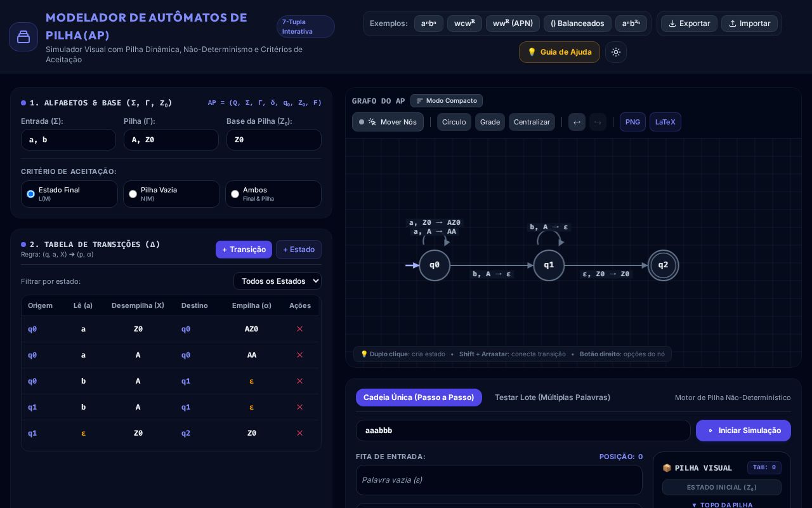
Task: Open the Guia de Ajuda help button
Action: tap(560, 52)
